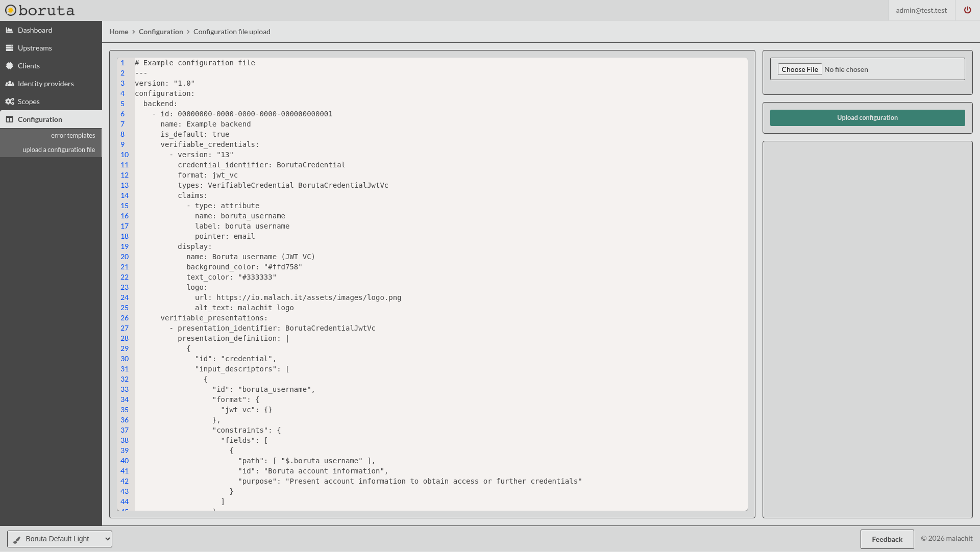Click the '"purpose"' JSON line
This screenshot has height=552, width=980.
tap(410, 481)
